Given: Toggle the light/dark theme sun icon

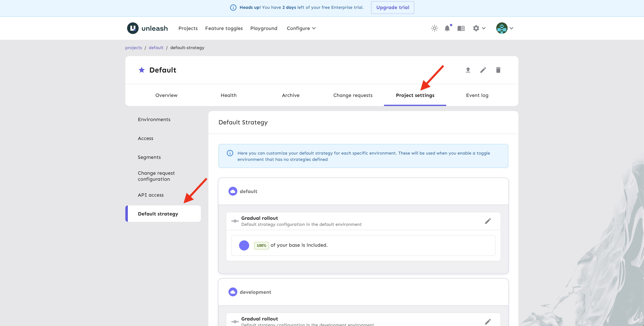Looking at the screenshot, I should (434, 28).
